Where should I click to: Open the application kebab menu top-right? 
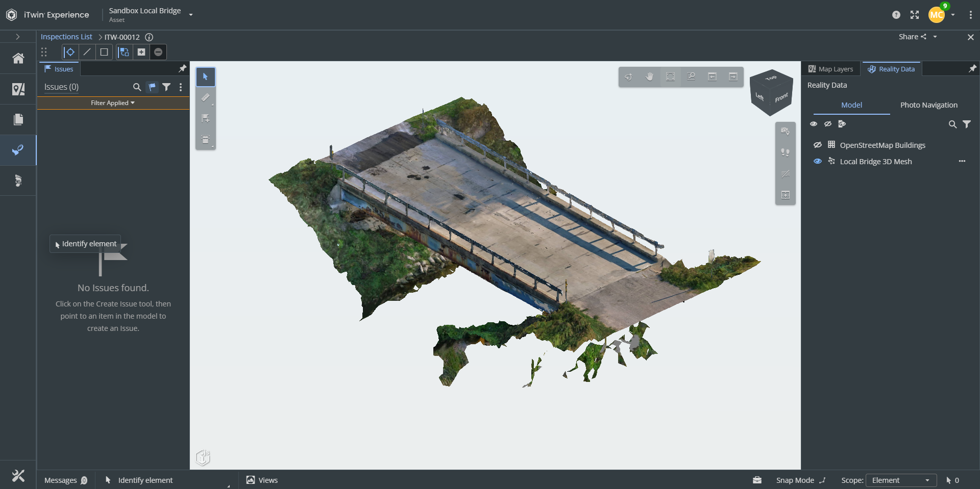tap(971, 15)
